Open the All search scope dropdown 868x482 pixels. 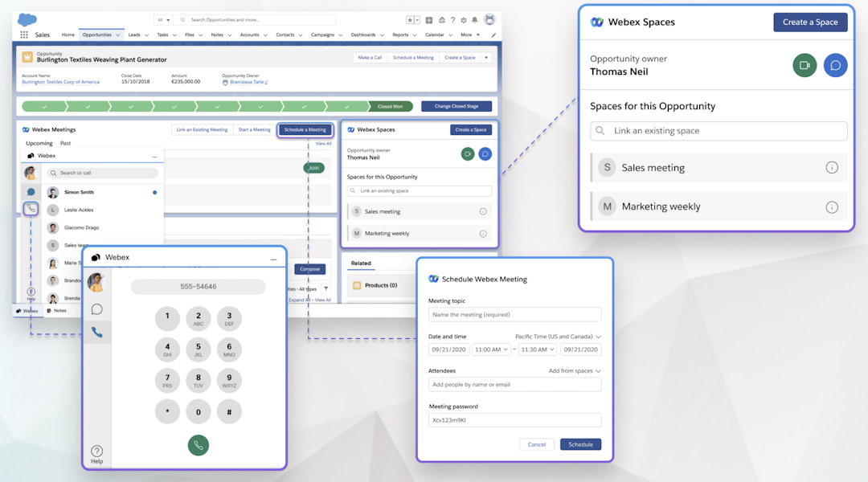click(x=162, y=20)
